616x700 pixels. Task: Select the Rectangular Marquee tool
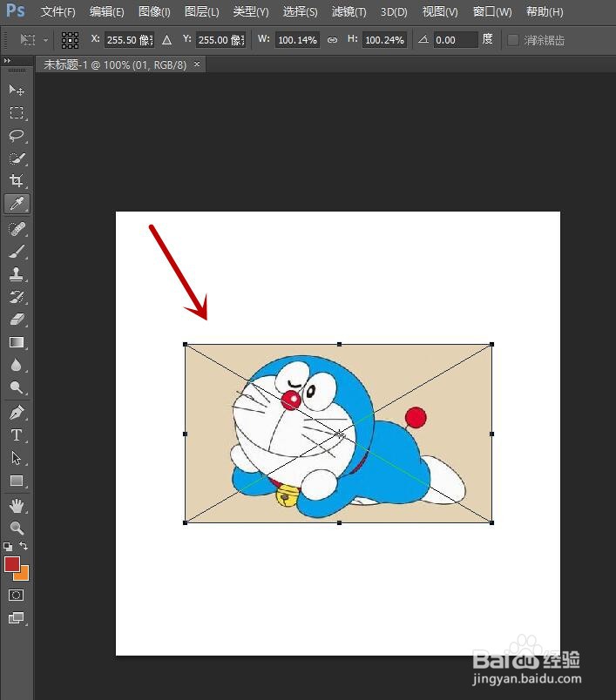coord(17,112)
